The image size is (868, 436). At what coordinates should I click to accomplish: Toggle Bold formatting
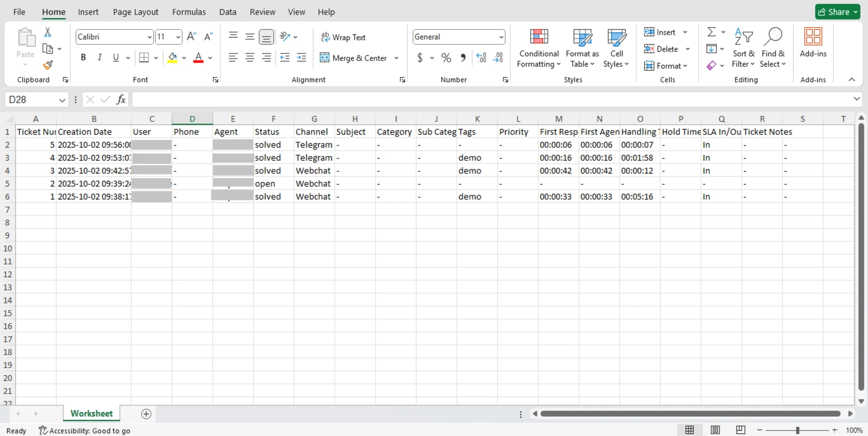(x=83, y=58)
